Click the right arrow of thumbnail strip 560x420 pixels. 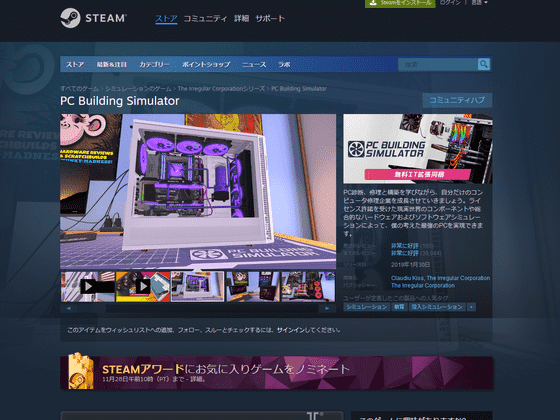[327, 308]
